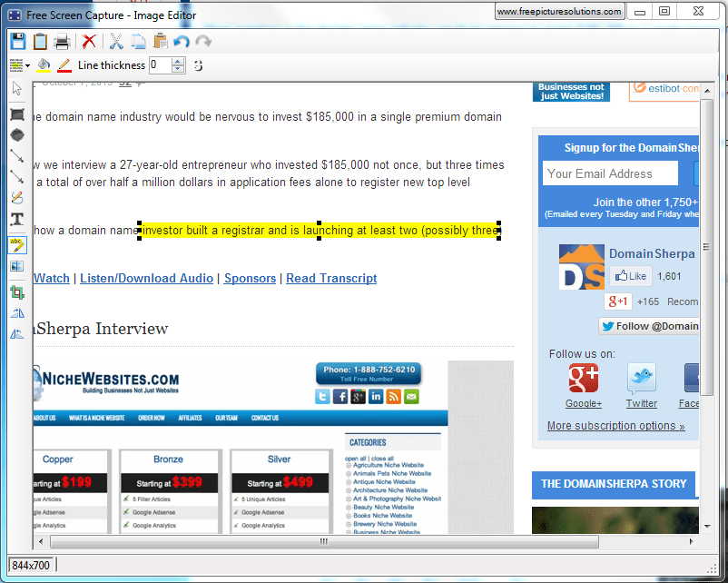Click the vertical scrollbar thumb

pyautogui.click(x=706, y=247)
